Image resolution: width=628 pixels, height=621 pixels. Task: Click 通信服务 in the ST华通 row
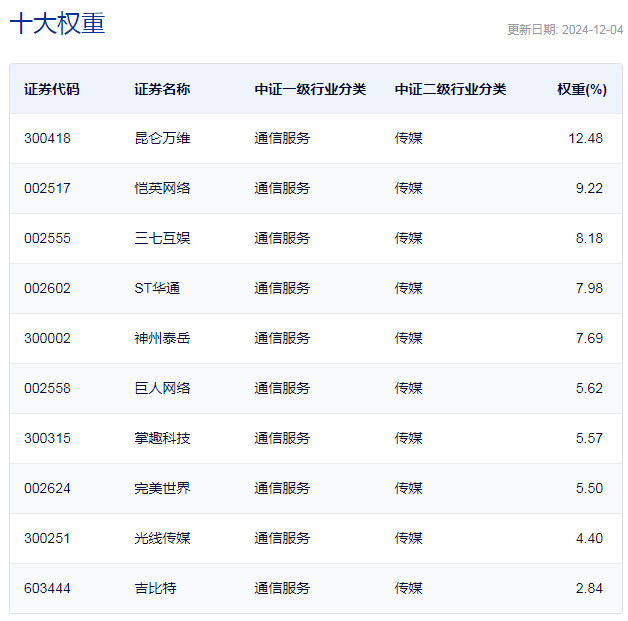tap(282, 288)
